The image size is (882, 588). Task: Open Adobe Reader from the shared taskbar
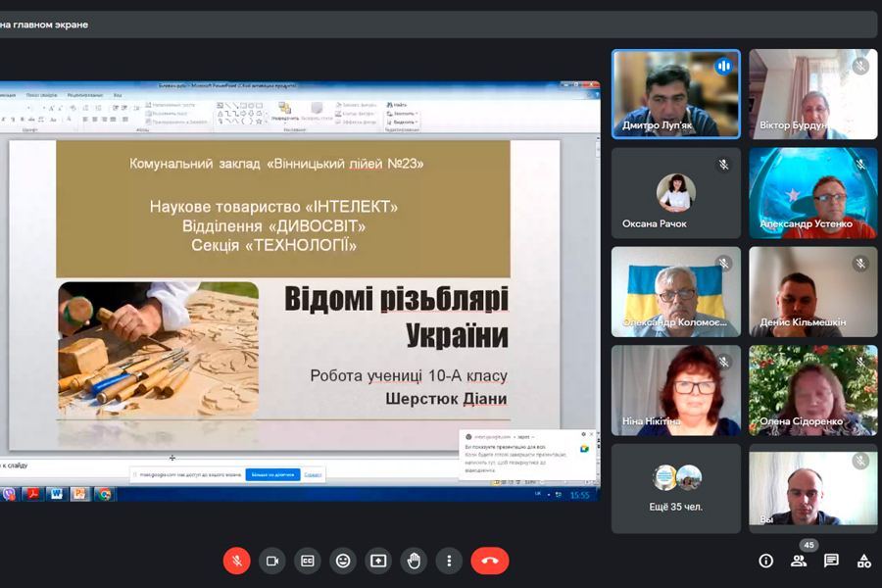tap(32, 494)
